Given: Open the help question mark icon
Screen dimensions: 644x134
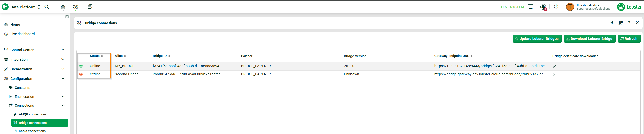Looking at the screenshot, I should coord(629,23).
